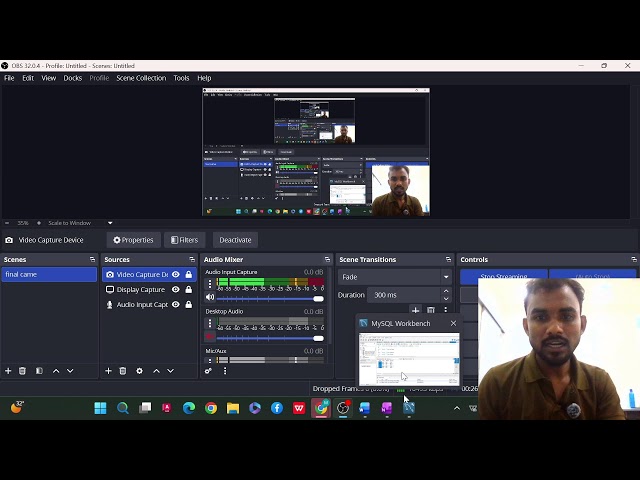Open Audio Mixer bottom three-dot menu
This screenshot has width=640, height=480.
coord(225,371)
